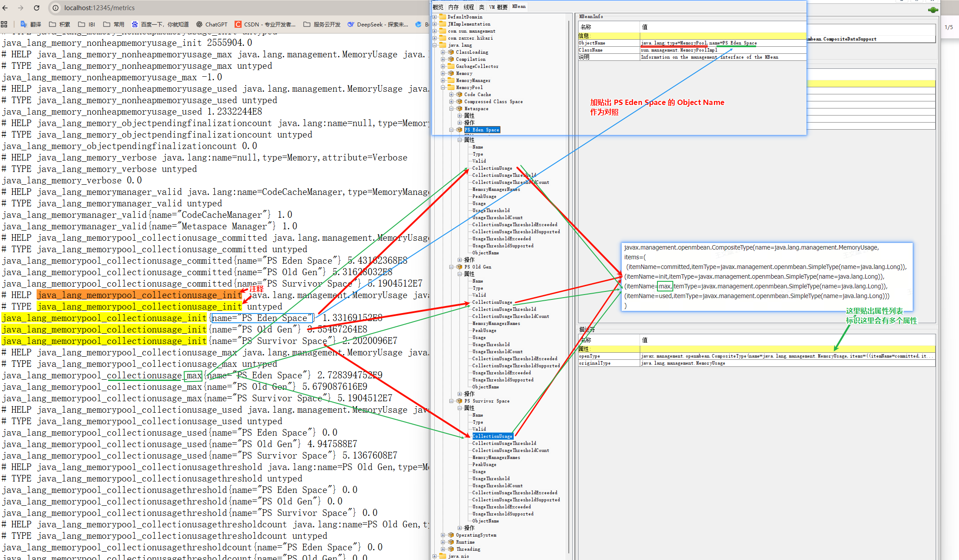959x560 pixels.
Task: Expand the Code Cache node
Action: [452, 94]
